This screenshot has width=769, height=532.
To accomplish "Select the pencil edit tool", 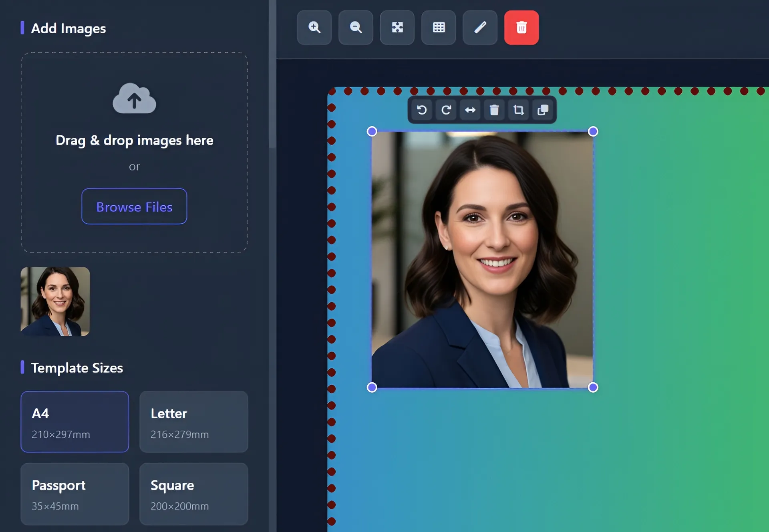I will tap(480, 28).
